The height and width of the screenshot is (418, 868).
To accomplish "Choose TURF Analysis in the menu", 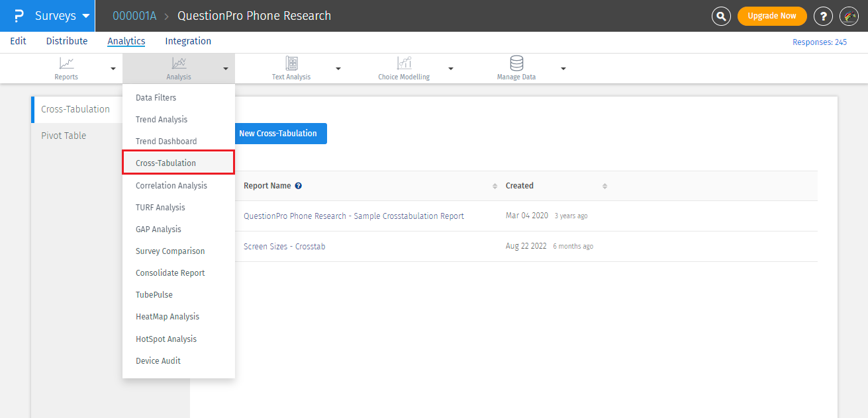I will tap(160, 207).
